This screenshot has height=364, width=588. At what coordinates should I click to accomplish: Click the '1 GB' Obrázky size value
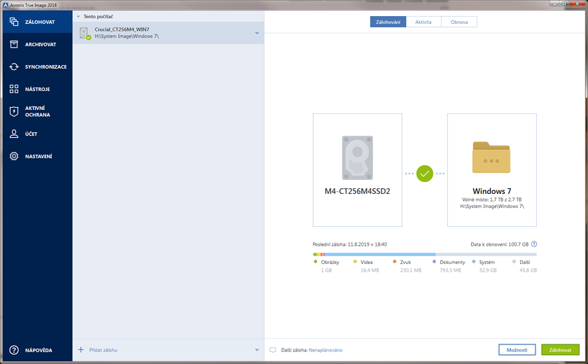pyautogui.click(x=326, y=270)
